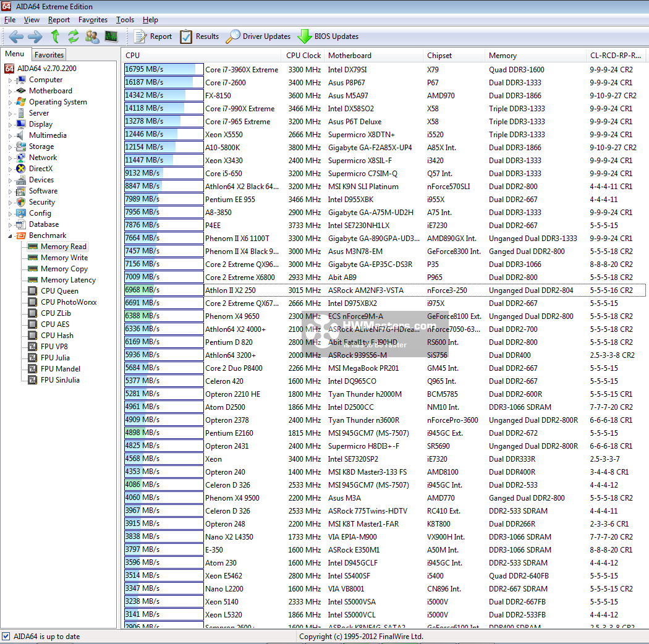
Task: Click the CPU Queen benchmark icon
Action: [33, 291]
